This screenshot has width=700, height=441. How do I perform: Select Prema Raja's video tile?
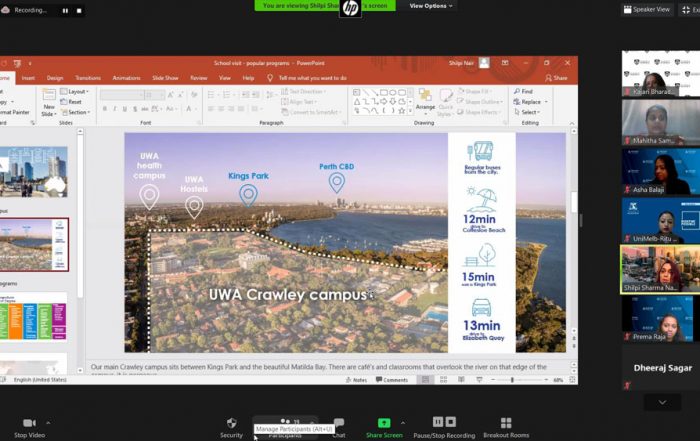pos(661,319)
